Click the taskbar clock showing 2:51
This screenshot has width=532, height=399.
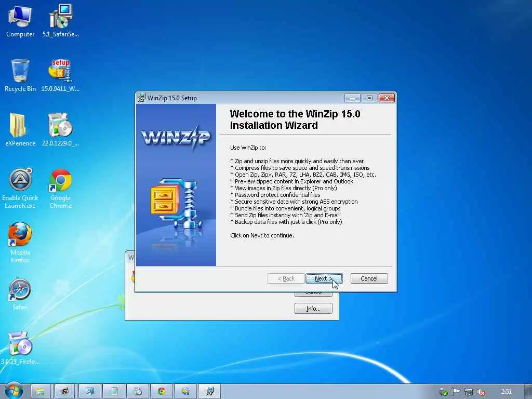(x=506, y=392)
